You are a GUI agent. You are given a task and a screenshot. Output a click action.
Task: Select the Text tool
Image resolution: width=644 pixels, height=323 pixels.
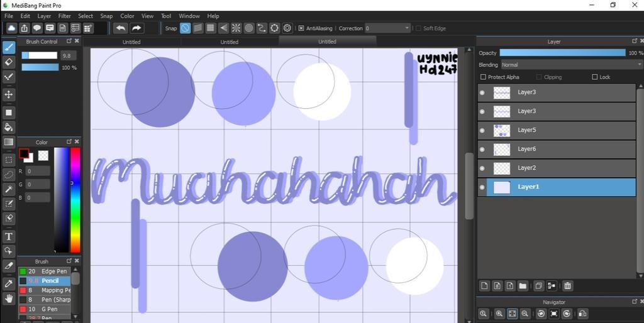tap(9, 236)
